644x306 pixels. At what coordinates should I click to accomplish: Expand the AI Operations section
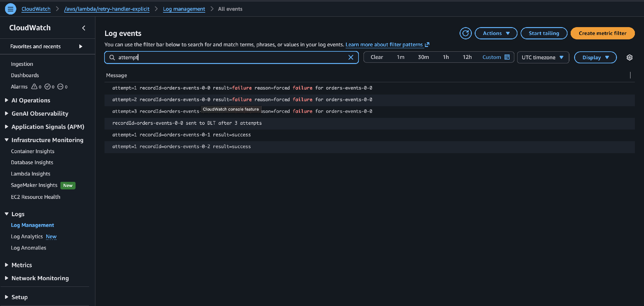point(7,100)
